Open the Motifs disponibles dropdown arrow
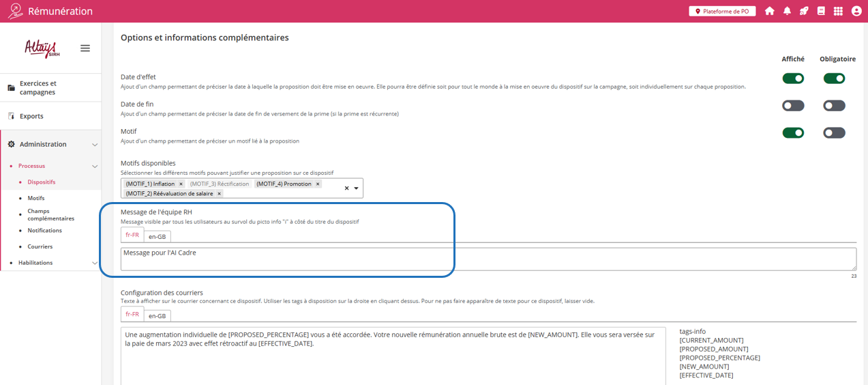The width and height of the screenshot is (868, 385). coord(356,188)
